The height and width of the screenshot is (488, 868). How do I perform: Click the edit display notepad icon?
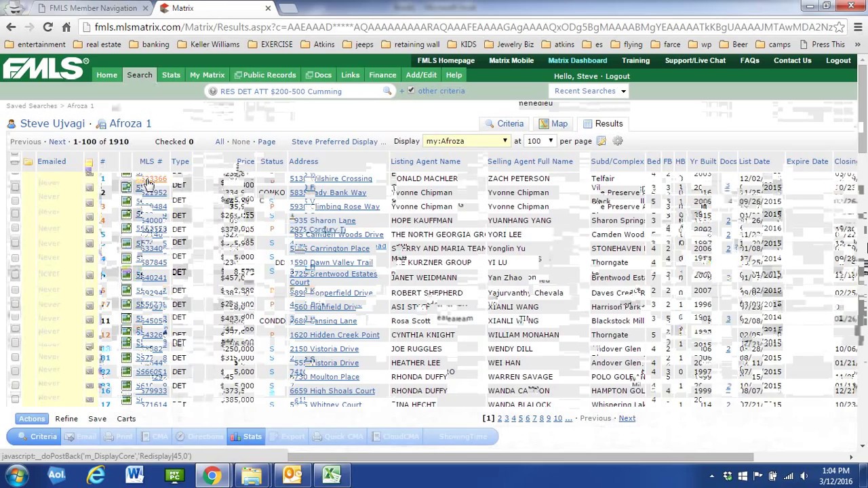[x=601, y=141]
